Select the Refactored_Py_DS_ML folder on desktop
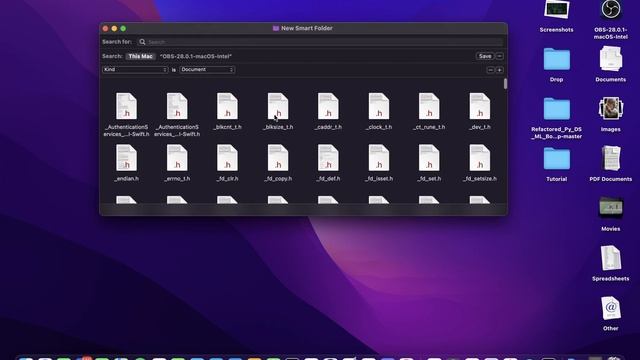This screenshot has width=640, height=360. point(556,109)
